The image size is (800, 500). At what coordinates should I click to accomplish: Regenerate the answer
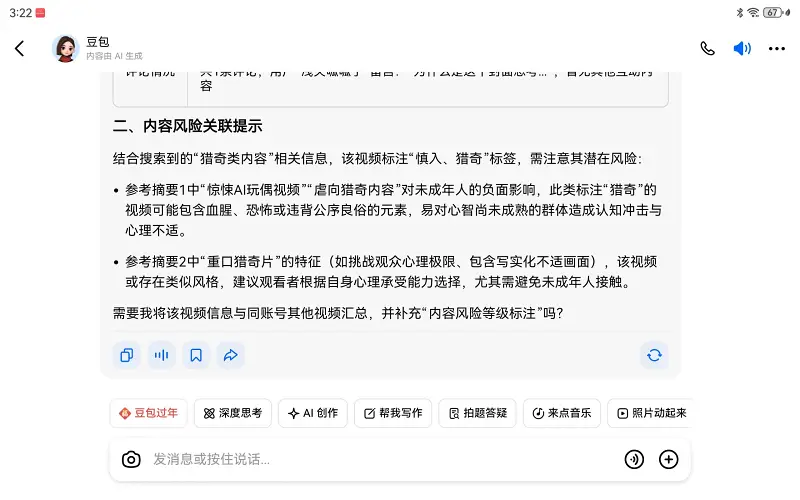[654, 355]
